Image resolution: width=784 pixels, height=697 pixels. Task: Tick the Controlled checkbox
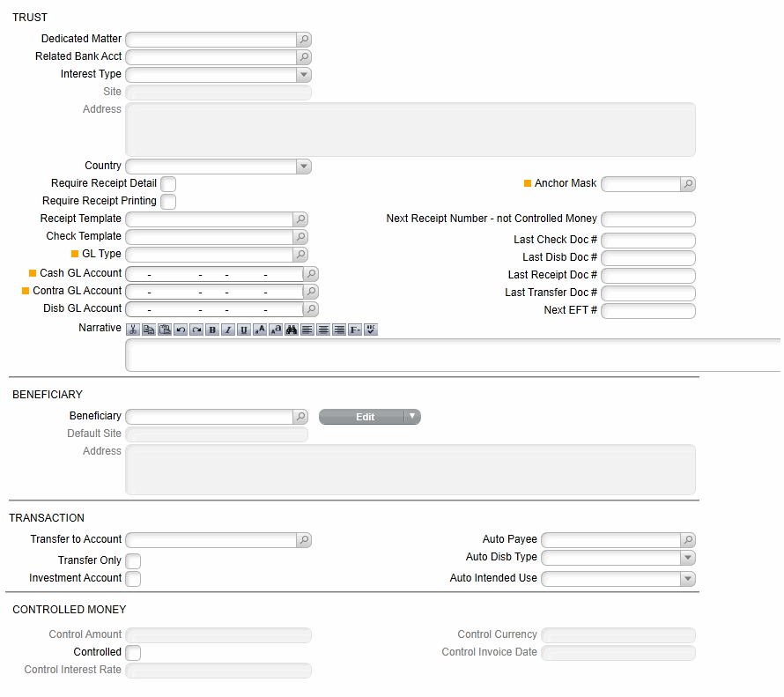tap(133, 652)
